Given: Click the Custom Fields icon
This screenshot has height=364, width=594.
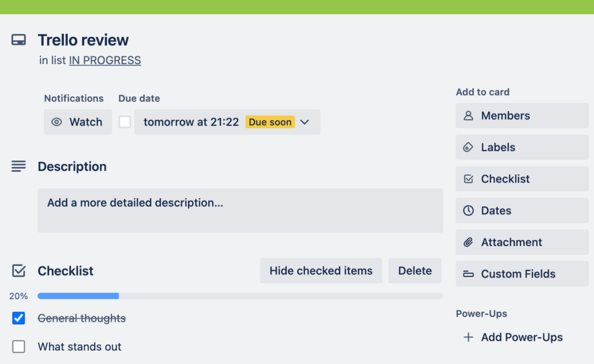Looking at the screenshot, I should pos(468,274).
